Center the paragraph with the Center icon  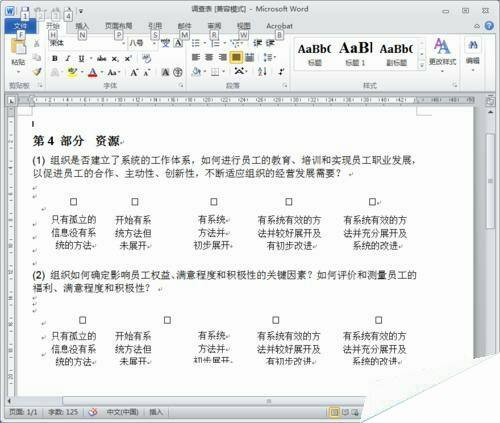(209, 57)
